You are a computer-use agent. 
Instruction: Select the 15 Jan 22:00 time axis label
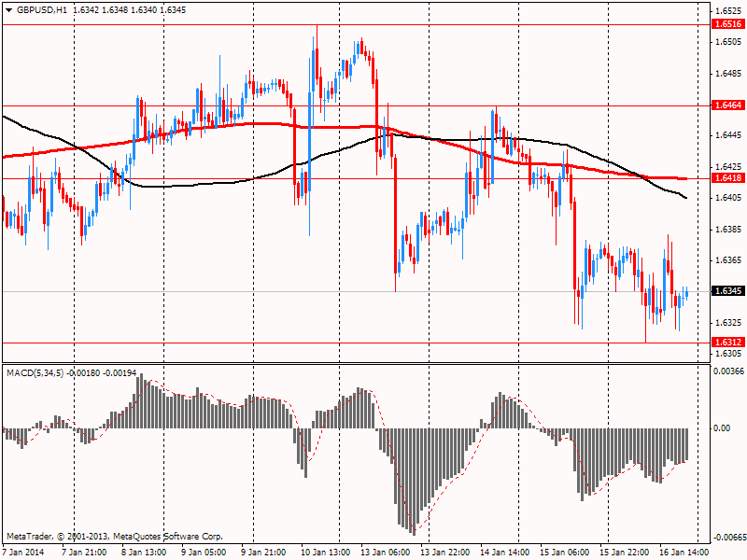click(625, 553)
